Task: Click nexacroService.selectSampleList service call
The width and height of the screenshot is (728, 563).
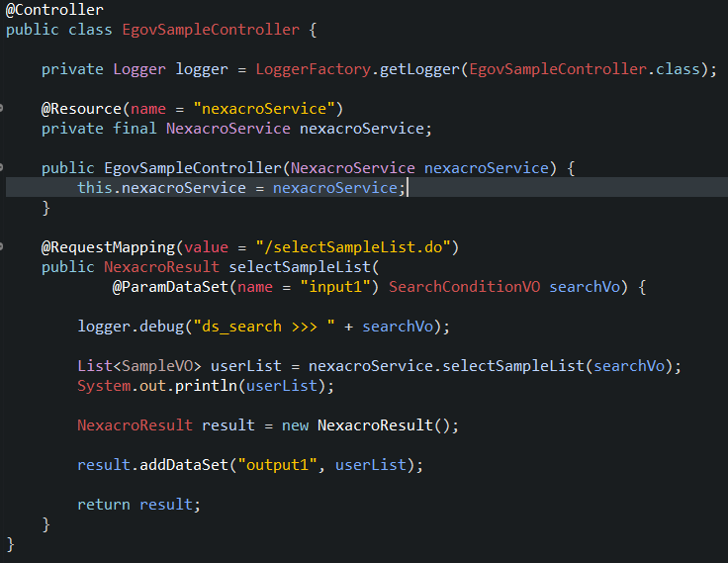Action: point(446,366)
